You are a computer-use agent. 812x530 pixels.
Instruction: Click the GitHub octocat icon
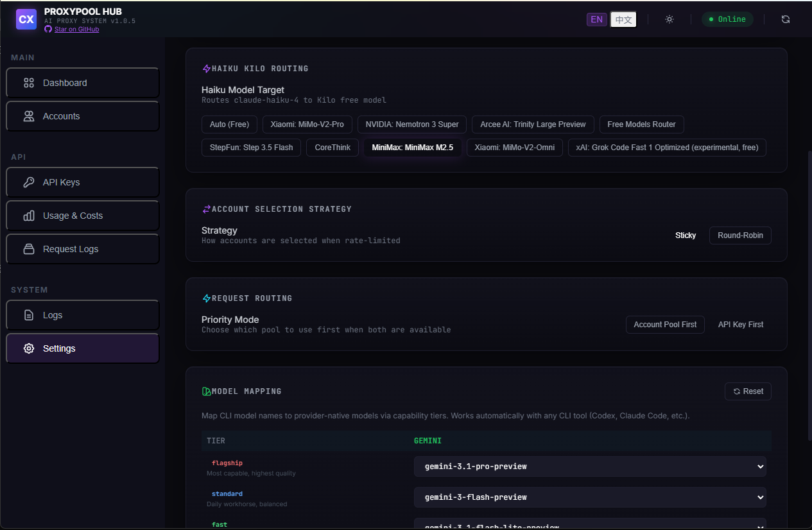point(48,30)
